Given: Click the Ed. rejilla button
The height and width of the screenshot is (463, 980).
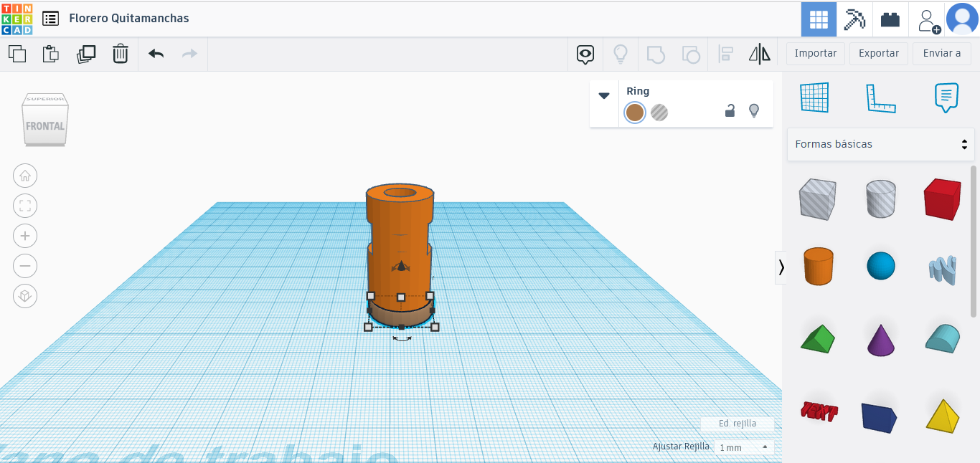Looking at the screenshot, I should tap(738, 424).
